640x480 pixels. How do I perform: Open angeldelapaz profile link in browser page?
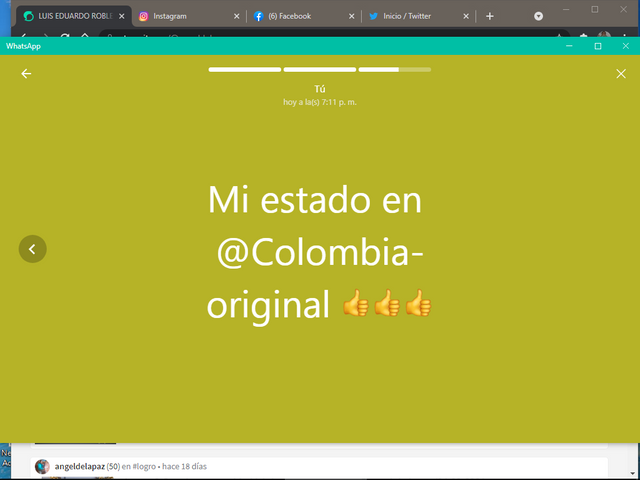click(x=80, y=466)
